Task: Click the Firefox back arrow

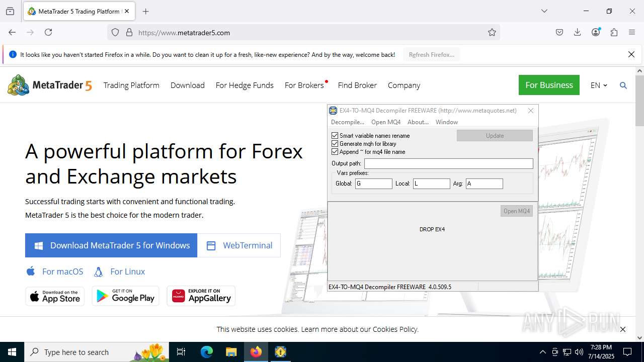Action: [x=12, y=32]
